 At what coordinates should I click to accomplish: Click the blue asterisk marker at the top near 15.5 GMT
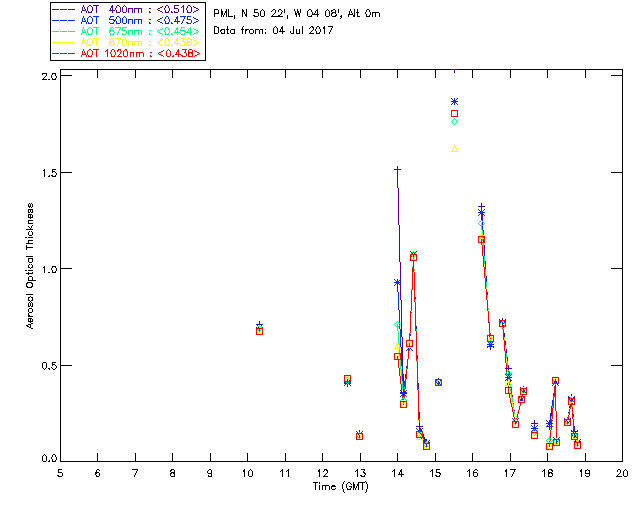point(455,102)
